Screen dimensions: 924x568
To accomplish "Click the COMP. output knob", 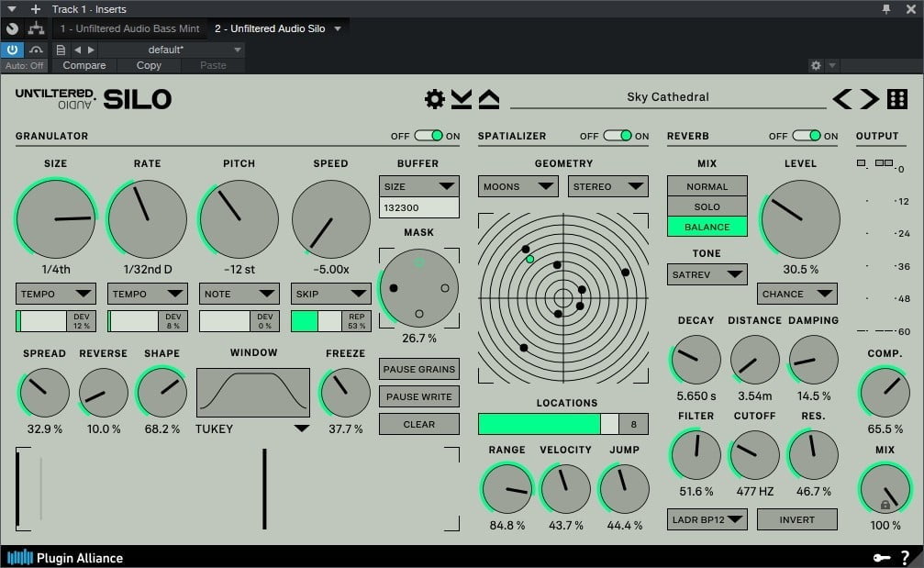I will [885, 392].
